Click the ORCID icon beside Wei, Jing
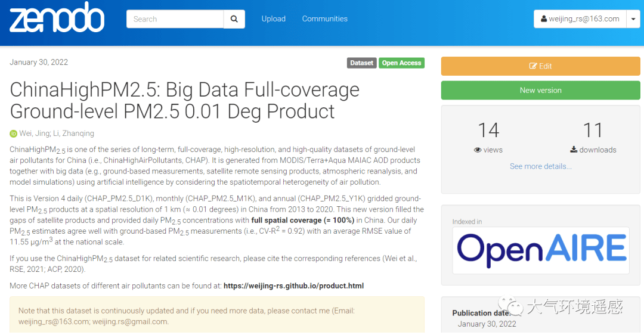Screen dimensions: 644x335 click(14, 134)
